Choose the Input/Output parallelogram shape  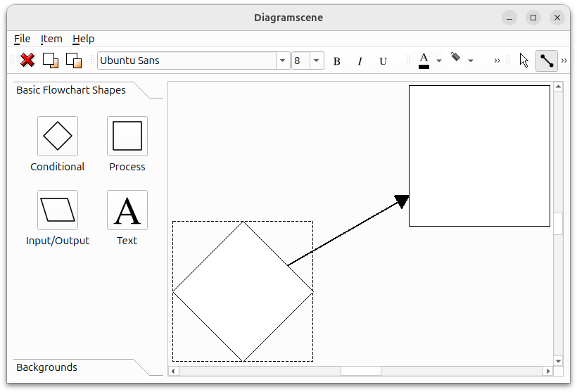point(58,210)
